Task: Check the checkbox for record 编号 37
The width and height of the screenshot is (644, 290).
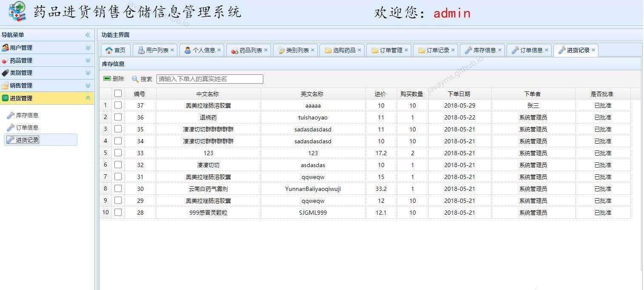Action: point(118,105)
